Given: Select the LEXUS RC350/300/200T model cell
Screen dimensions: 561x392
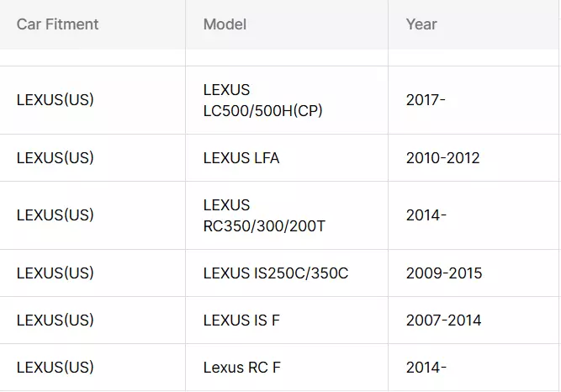Looking at the screenshot, I should coord(287,215).
